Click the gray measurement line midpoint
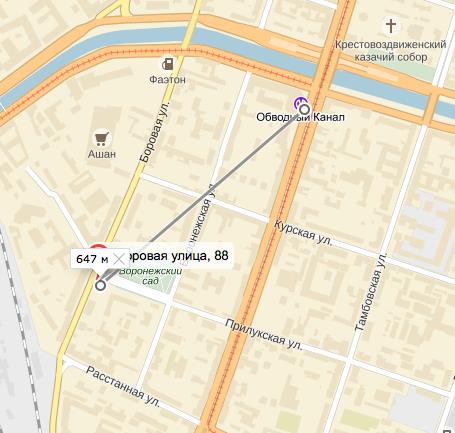The width and height of the screenshot is (455, 433). [203, 197]
